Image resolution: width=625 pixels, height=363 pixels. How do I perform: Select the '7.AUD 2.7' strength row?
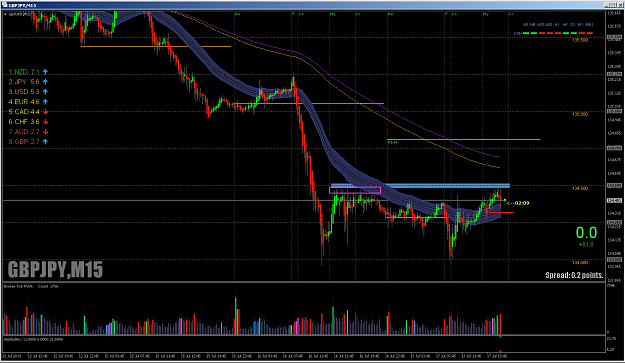[x=28, y=132]
